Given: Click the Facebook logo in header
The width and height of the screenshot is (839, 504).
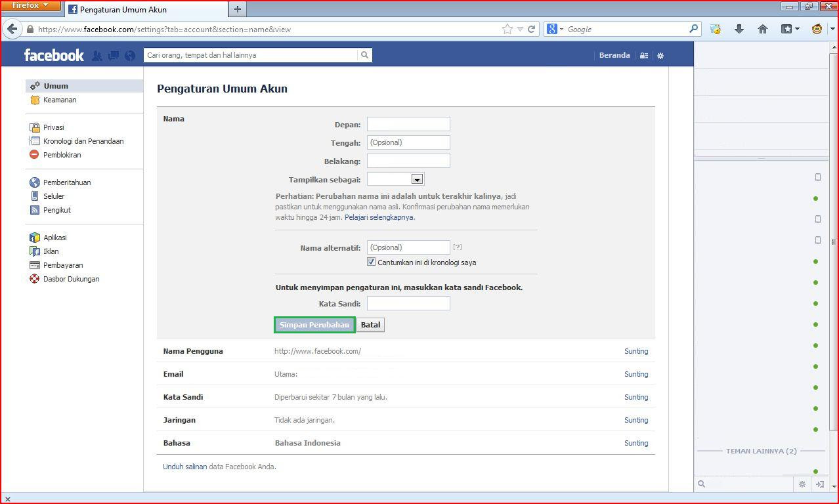Looking at the screenshot, I should click(x=54, y=55).
